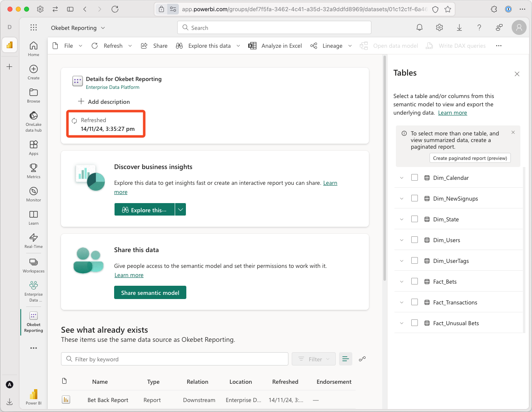The width and height of the screenshot is (532, 412).
Task: Open the Okebet Reporting title dropdown
Action: [103, 28]
